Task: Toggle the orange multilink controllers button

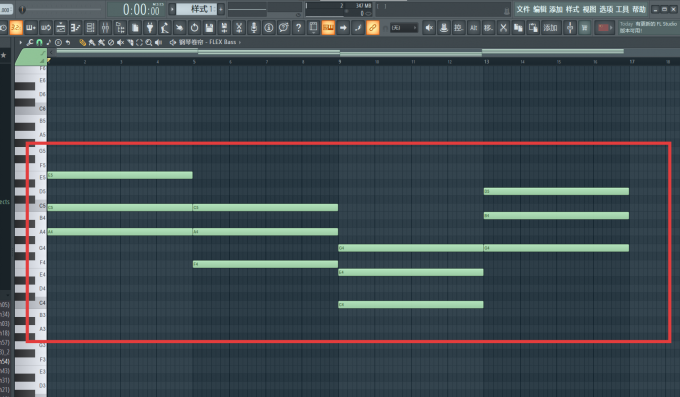Action: tap(373, 28)
